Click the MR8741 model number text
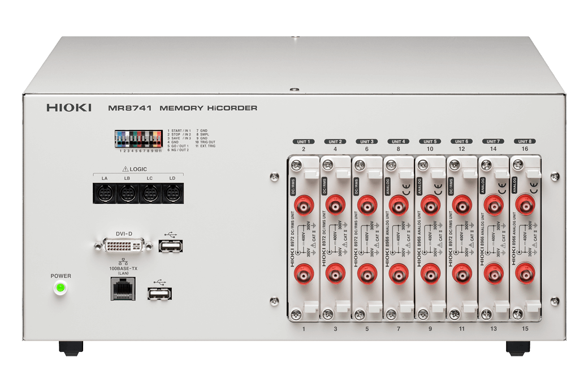 (x=130, y=108)
